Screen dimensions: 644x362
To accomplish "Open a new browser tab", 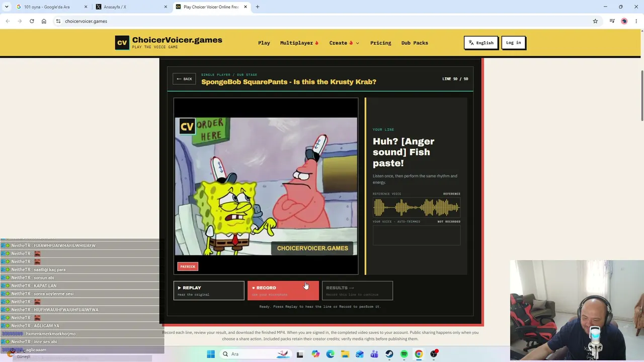I will tap(258, 7).
